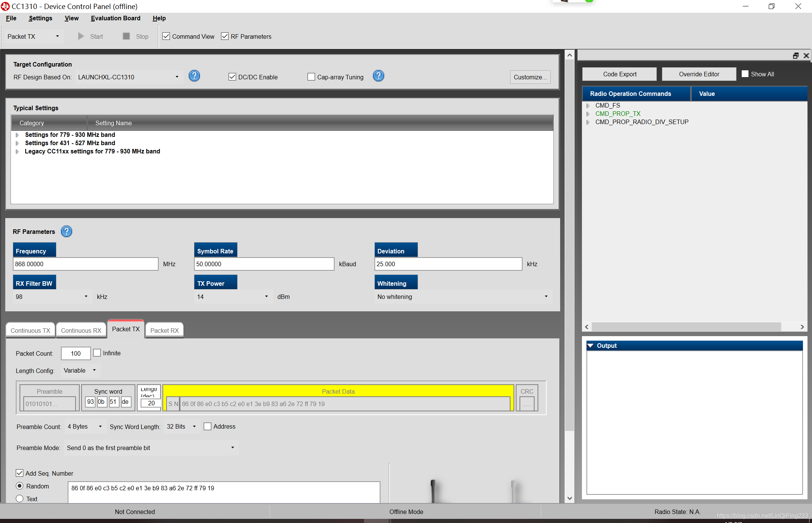Viewport: 812px width, 523px height.
Task: Open Settings menu
Action: [39, 18]
